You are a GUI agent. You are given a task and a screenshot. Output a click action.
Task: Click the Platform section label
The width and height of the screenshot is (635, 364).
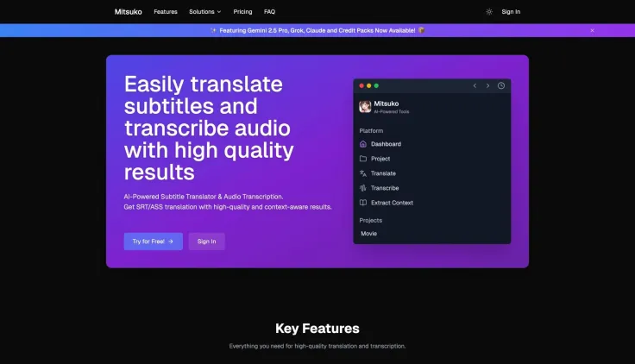pos(371,131)
